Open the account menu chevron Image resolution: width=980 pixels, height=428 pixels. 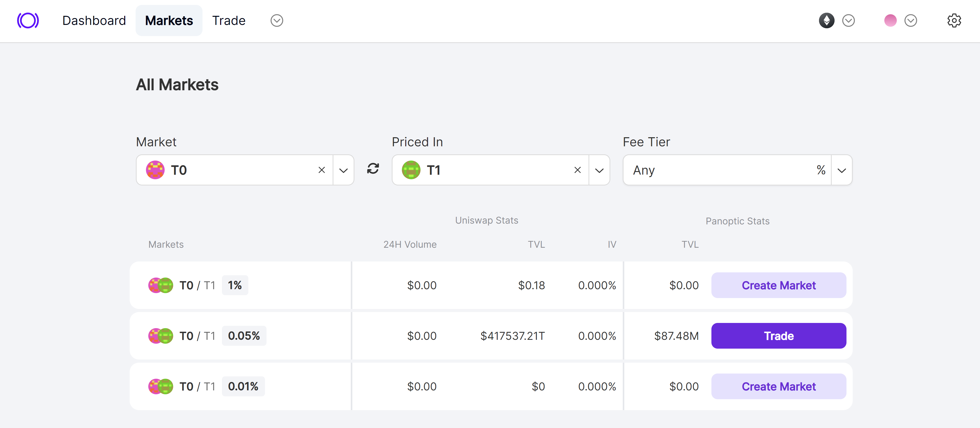tap(910, 20)
